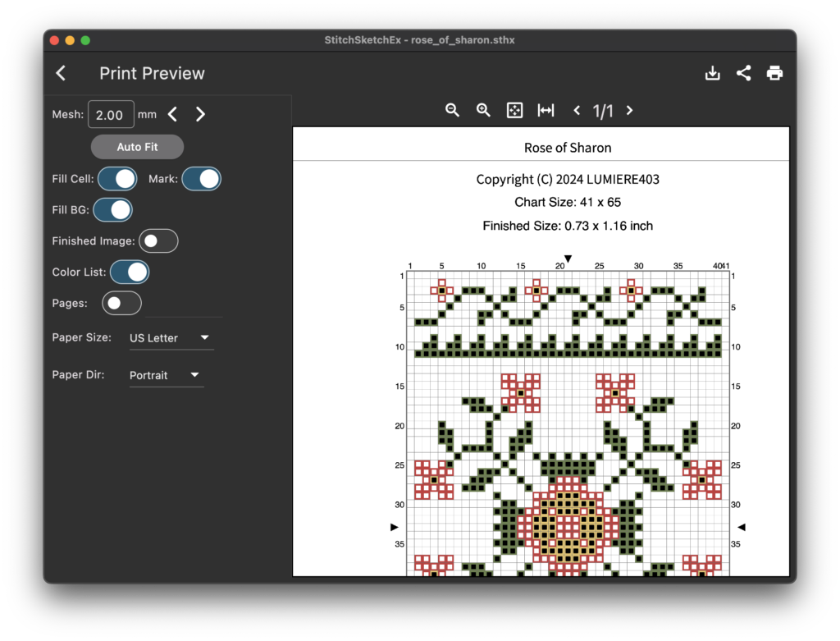The width and height of the screenshot is (840, 641).
Task: Open the share icon in header
Action: coord(743,73)
